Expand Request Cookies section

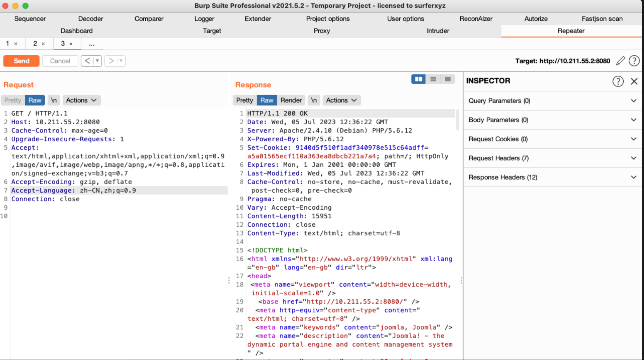click(x=552, y=139)
